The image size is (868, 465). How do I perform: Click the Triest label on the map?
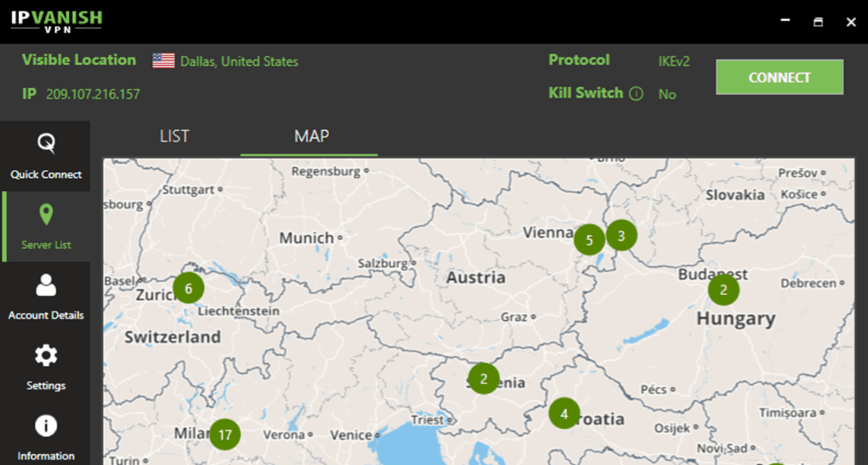pyautogui.click(x=427, y=420)
